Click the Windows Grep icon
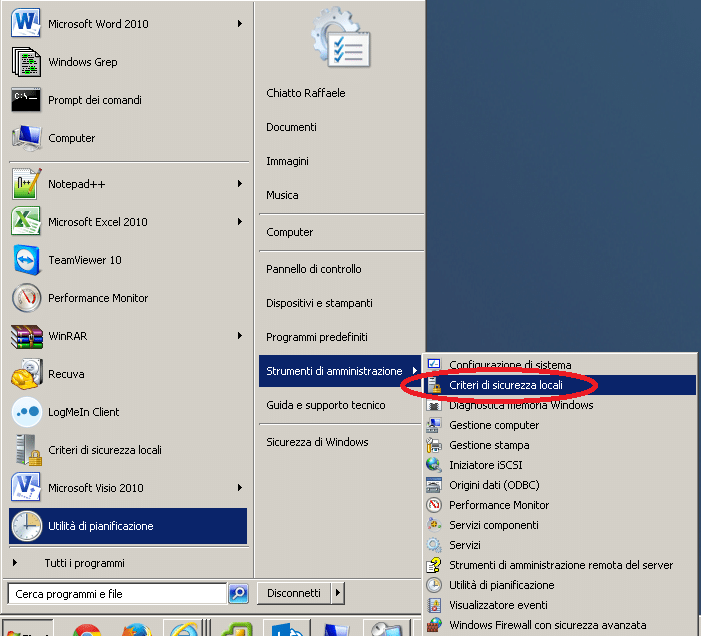Viewport: 701px width, 636px height. point(26,62)
